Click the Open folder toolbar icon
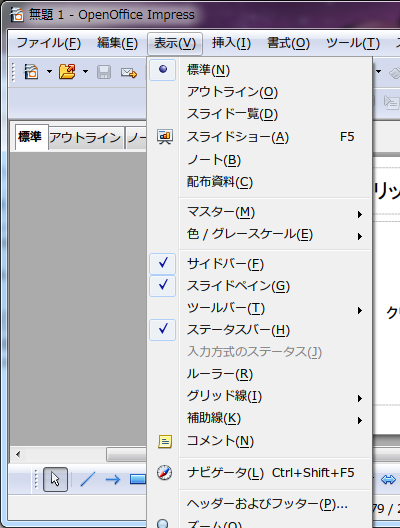The height and width of the screenshot is (528, 400). (x=67, y=72)
